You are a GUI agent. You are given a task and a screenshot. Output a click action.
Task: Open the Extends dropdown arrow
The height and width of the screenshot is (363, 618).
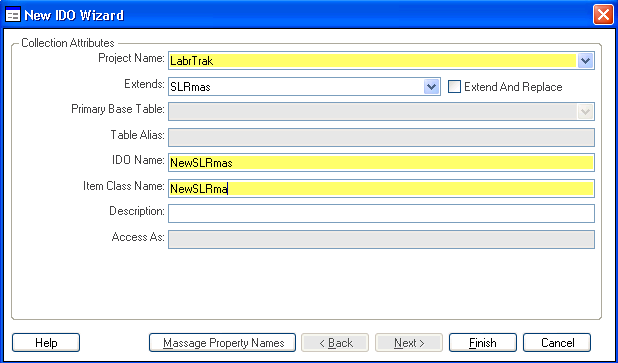[x=431, y=87]
